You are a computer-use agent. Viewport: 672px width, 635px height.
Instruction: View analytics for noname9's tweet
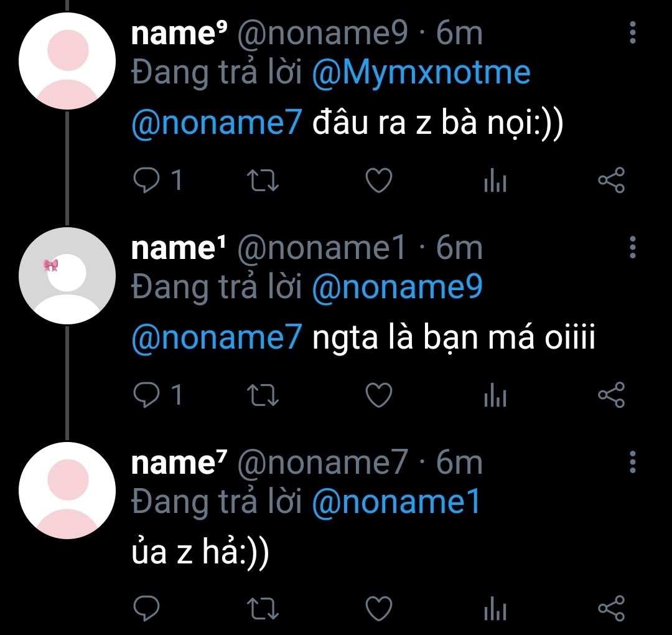tap(495, 181)
